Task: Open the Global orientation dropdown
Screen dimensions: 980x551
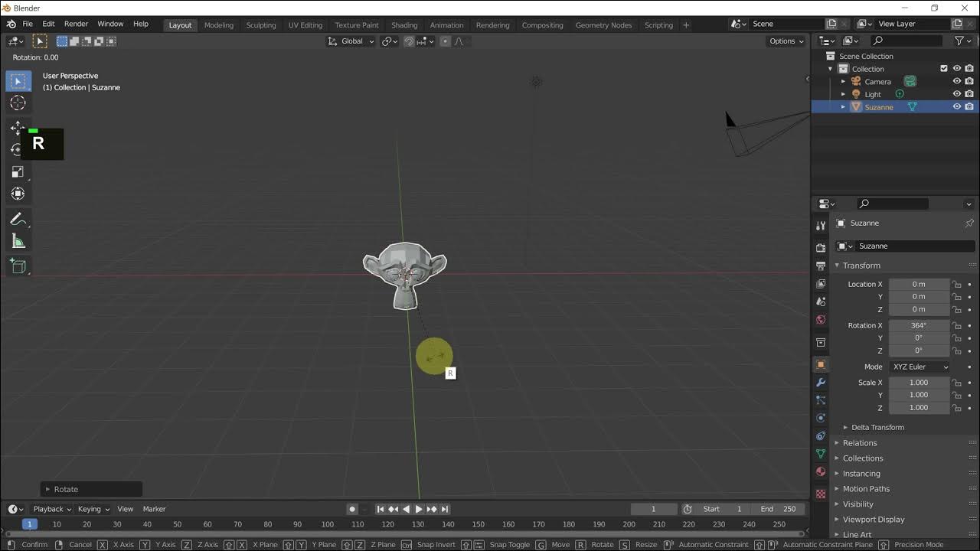Action: pos(351,41)
